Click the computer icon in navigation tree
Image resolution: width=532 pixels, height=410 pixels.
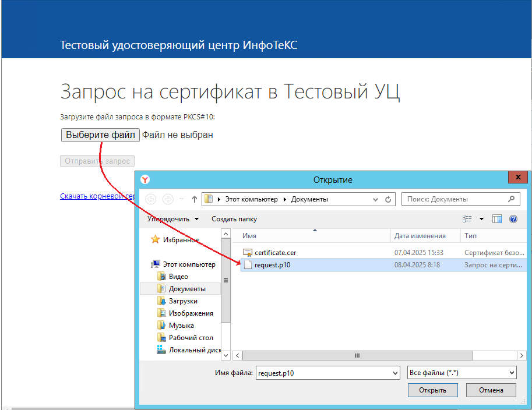click(x=156, y=264)
